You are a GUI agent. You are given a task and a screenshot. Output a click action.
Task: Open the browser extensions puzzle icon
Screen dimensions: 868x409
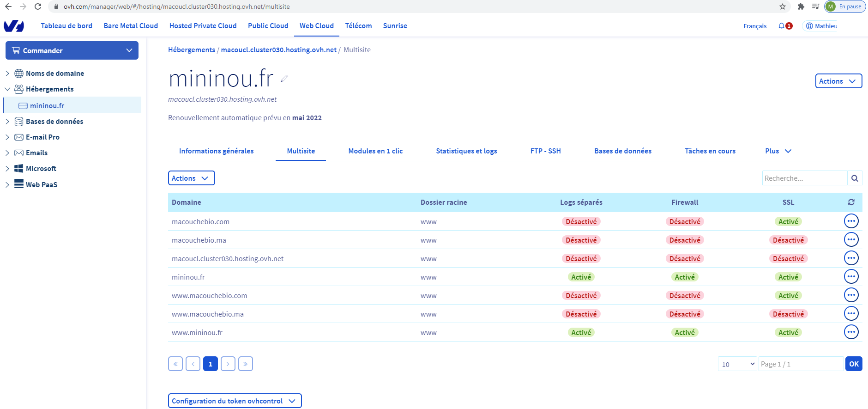[x=801, y=6]
